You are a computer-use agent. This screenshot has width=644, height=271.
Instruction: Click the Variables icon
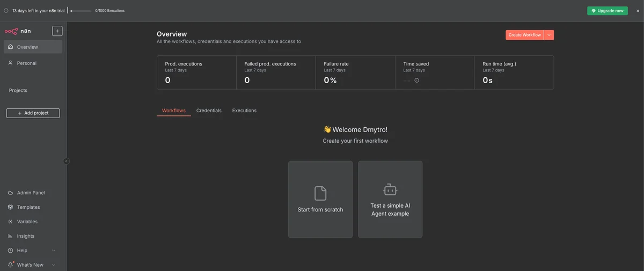pyautogui.click(x=11, y=222)
